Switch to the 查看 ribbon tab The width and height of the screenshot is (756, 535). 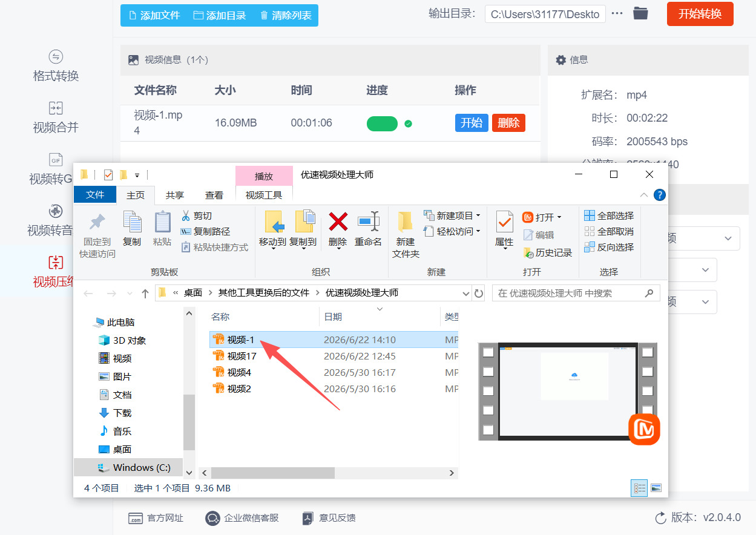pyautogui.click(x=214, y=195)
